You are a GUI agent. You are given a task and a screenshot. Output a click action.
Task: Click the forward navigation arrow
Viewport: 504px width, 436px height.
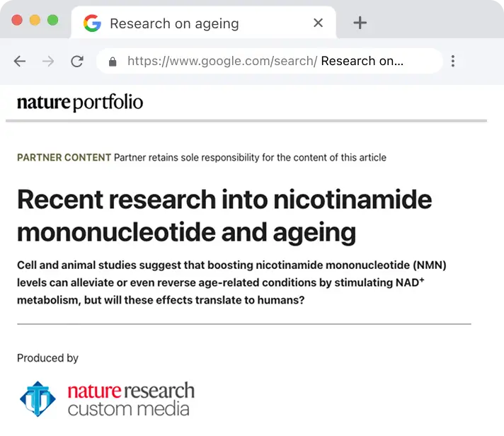coord(48,62)
